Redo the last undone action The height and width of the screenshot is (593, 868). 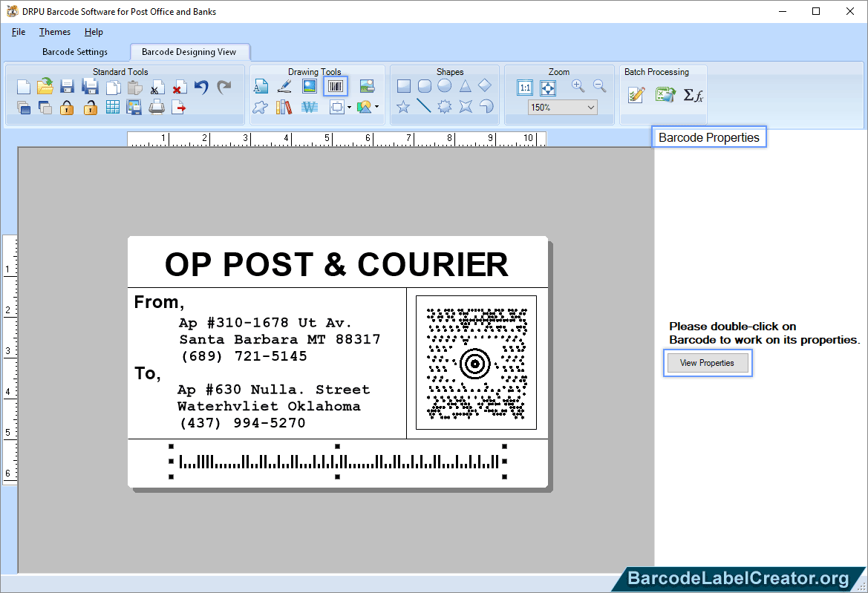(x=223, y=88)
